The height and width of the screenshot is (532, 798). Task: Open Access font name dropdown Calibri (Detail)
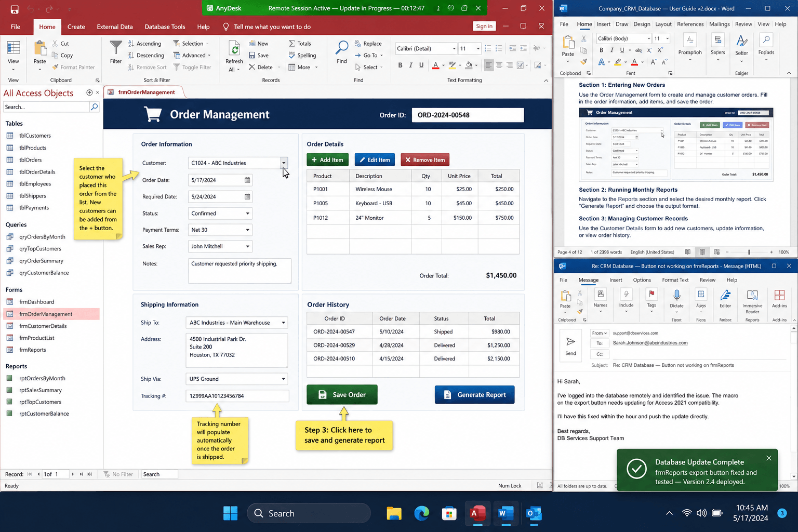click(454, 49)
